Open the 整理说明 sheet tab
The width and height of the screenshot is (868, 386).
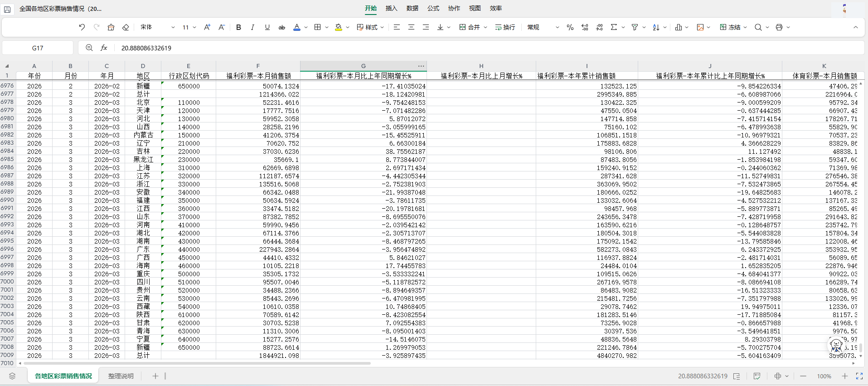click(x=121, y=376)
